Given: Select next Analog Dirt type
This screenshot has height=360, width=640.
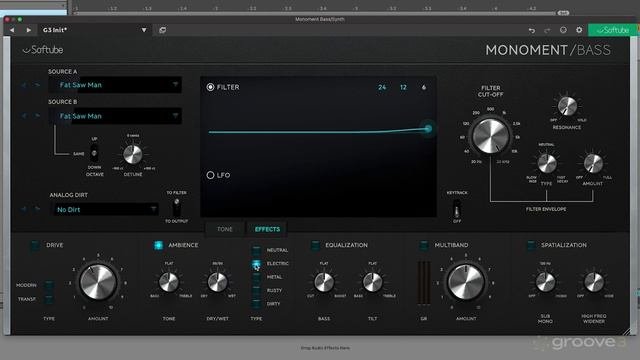Looking at the screenshot, I should pos(37,209).
